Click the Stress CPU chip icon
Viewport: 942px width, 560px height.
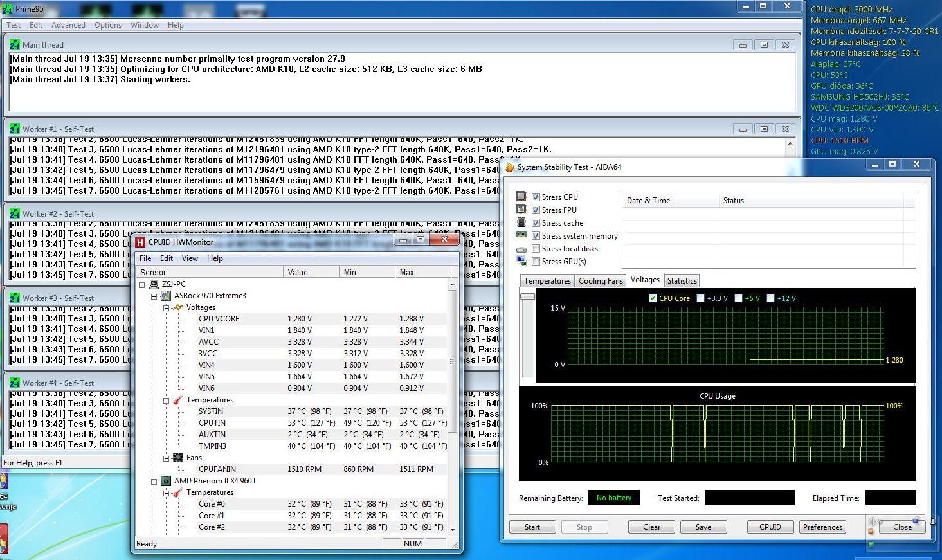[x=521, y=197]
